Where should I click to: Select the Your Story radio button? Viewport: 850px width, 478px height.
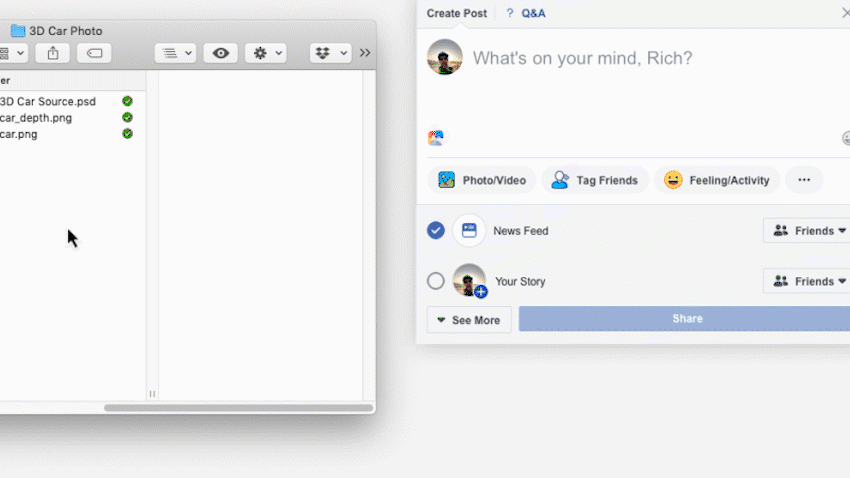[x=435, y=281]
